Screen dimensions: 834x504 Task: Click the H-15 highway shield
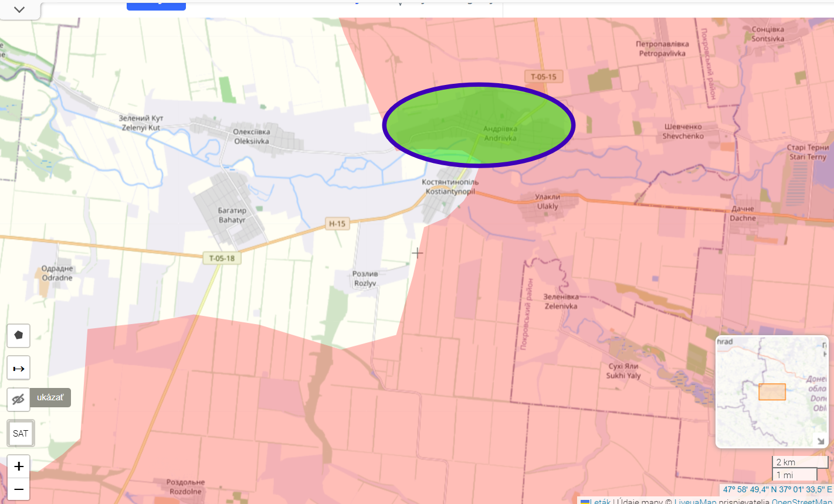coord(337,223)
